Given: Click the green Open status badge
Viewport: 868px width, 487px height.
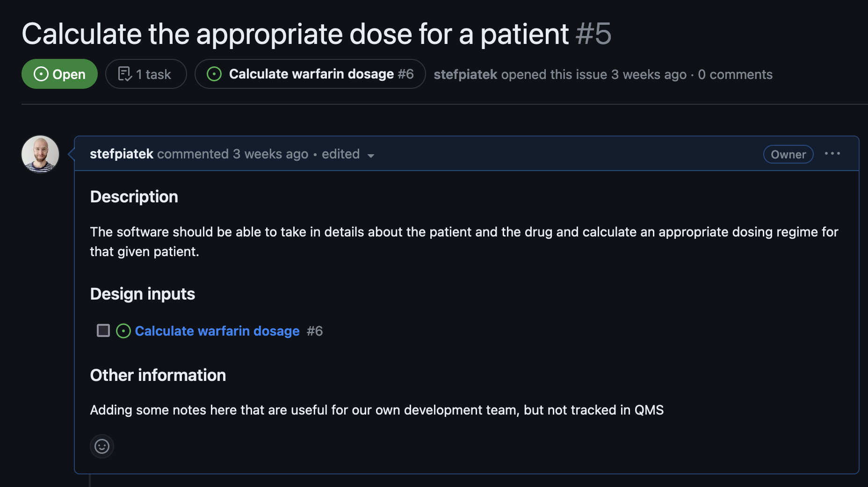Looking at the screenshot, I should 59,74.
